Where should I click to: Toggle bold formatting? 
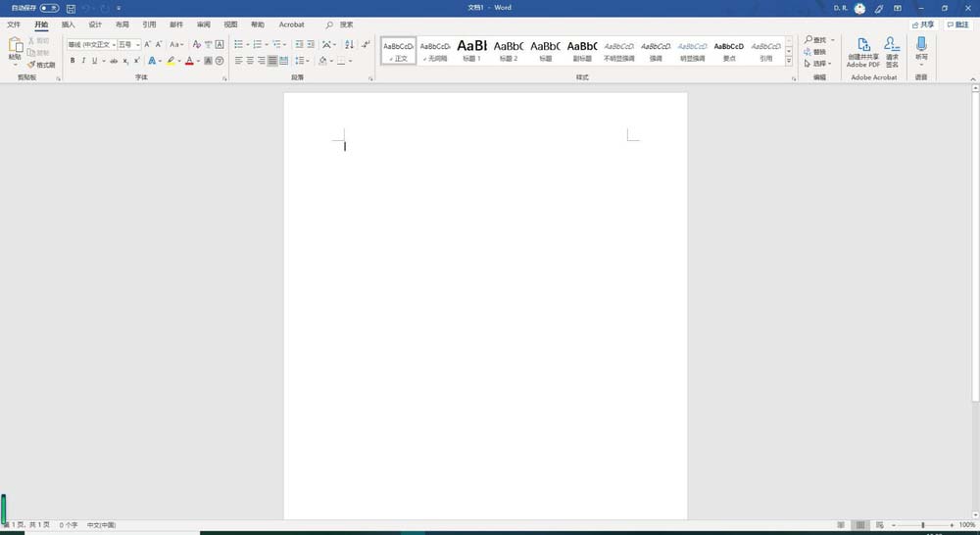[73, 61]
